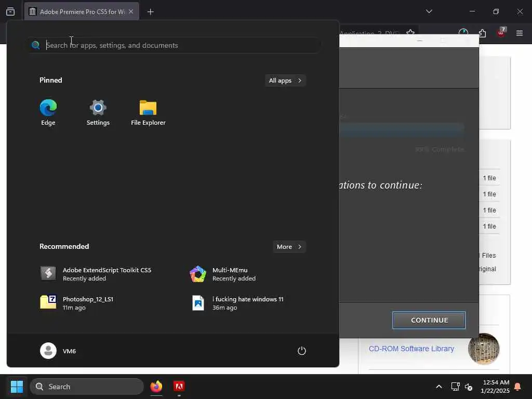
Task: Close the Adobe Premiere Pro CS5 tab
Action: click(x=131, y=11)
